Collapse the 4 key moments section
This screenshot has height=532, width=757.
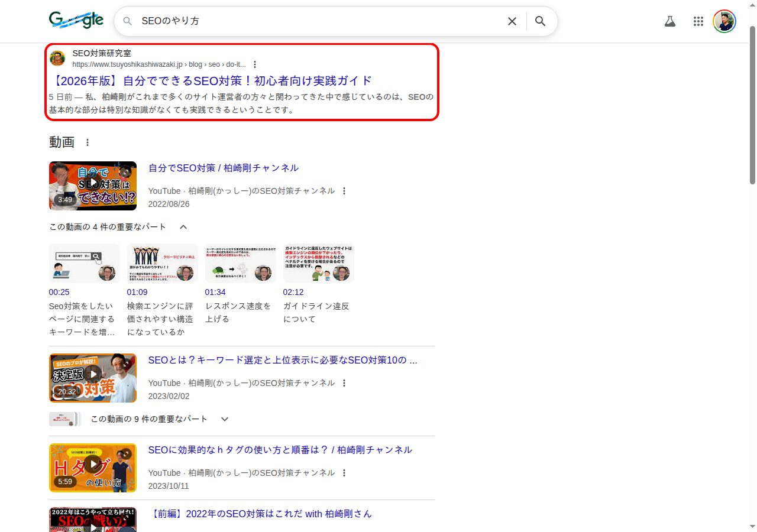(183, 226)
